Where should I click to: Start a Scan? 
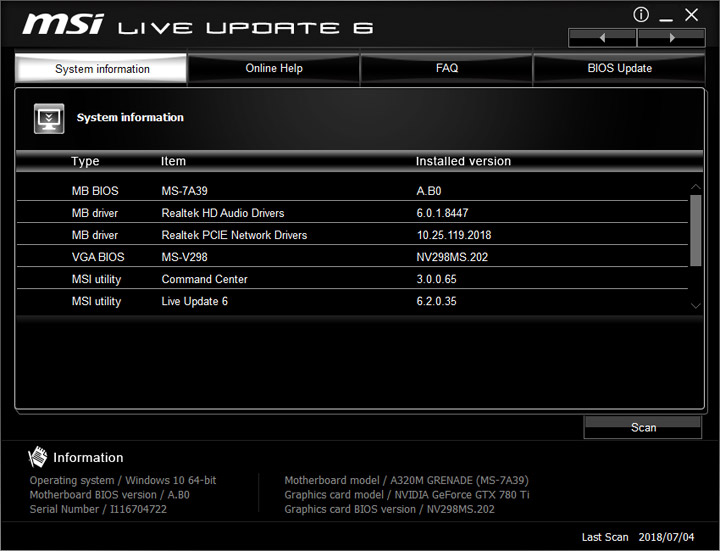pos(643,427)
